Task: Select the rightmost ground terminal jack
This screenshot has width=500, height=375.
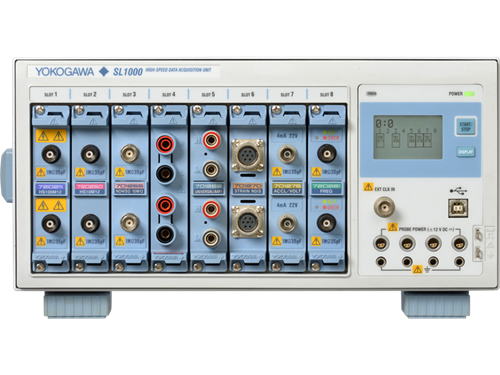Action: [459, 262]
